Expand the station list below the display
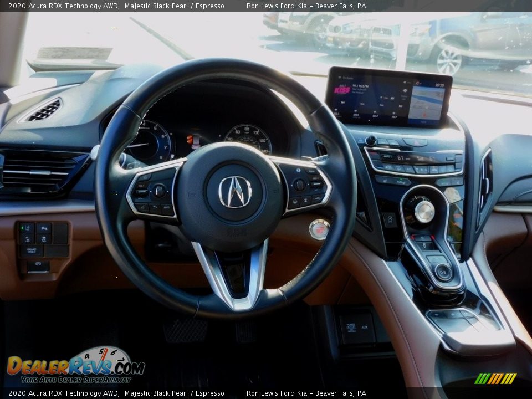 coord(369,120)
